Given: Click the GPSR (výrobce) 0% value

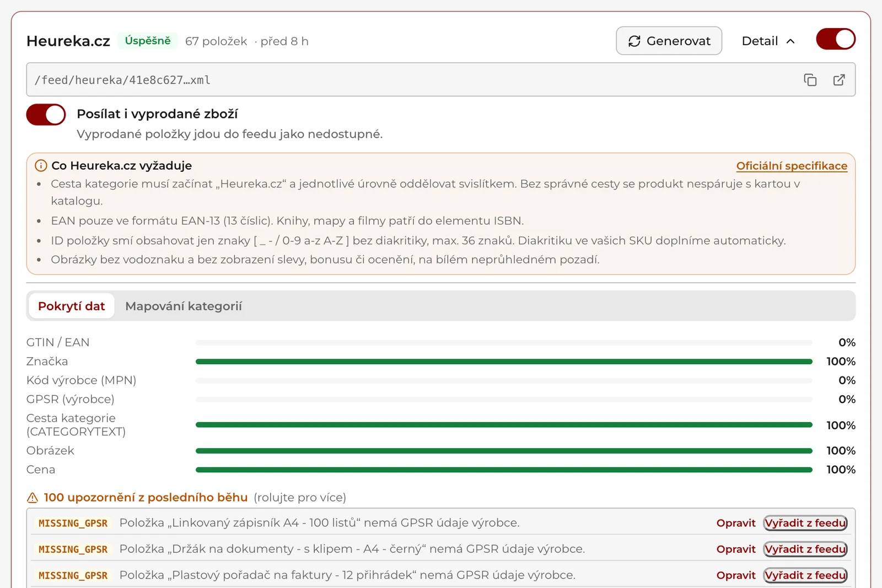Looking at the screenshot, I should 847,399.
